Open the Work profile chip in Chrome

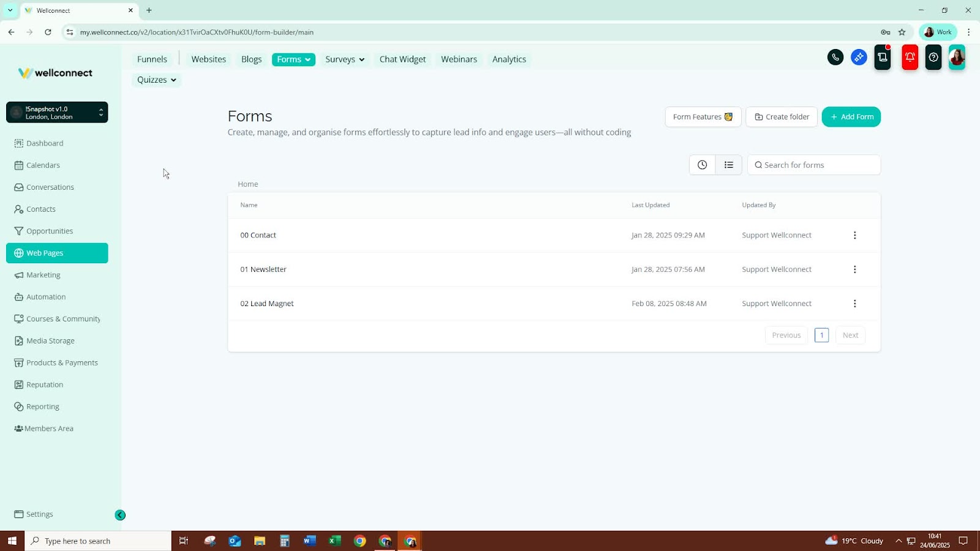click(x=938, y=32)
